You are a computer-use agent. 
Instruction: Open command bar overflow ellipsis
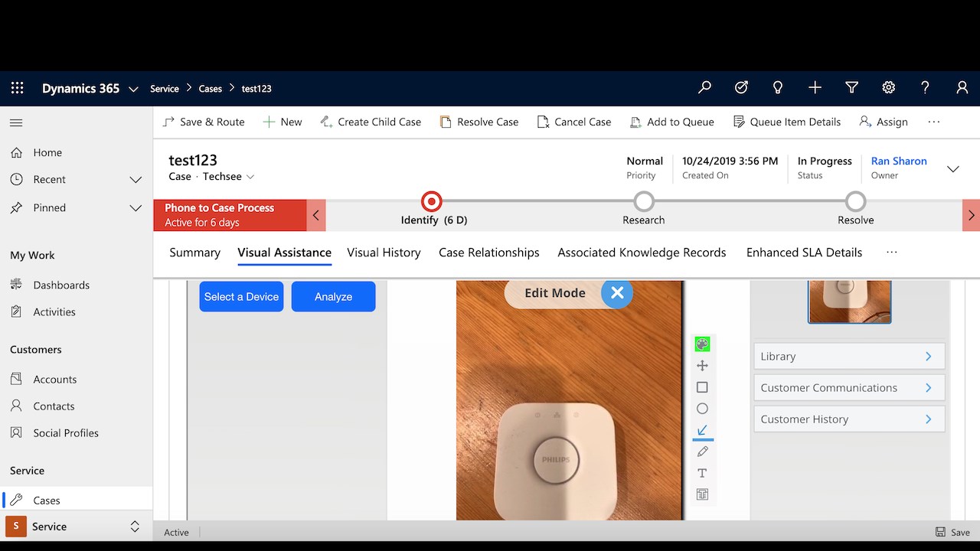click(933, 122)
